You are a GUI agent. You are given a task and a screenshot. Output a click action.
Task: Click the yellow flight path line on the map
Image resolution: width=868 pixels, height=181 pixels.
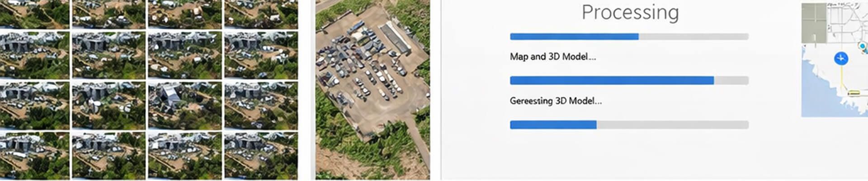click(843, 79)
